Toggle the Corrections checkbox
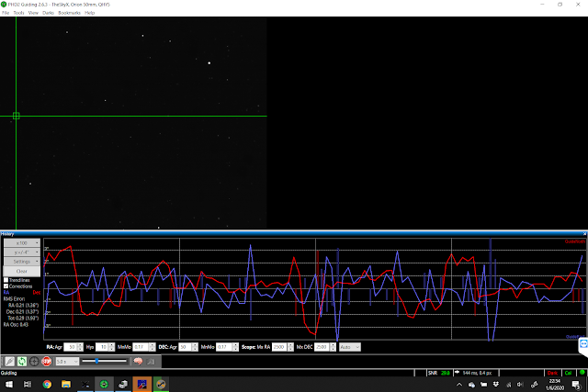Viewport: 588px width, 392px height. pyautogui.click(x=6, y=286)
